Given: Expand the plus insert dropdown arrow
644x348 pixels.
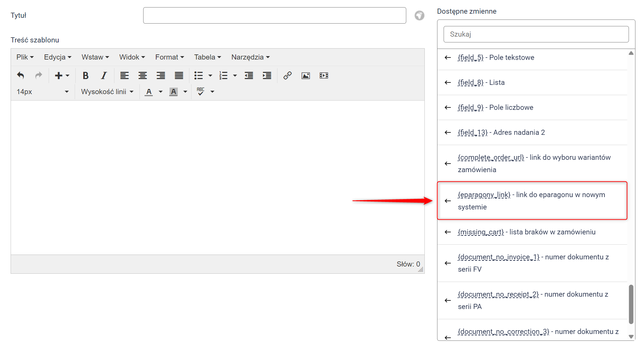Looking at the screenshot, I should tap(67, 76).
